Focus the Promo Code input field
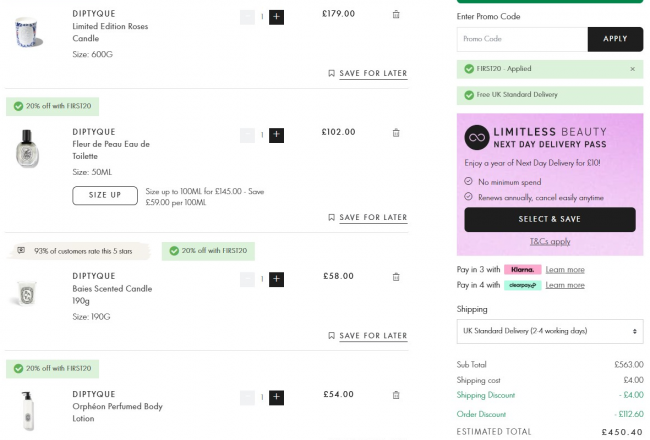 tap(521, 39)
